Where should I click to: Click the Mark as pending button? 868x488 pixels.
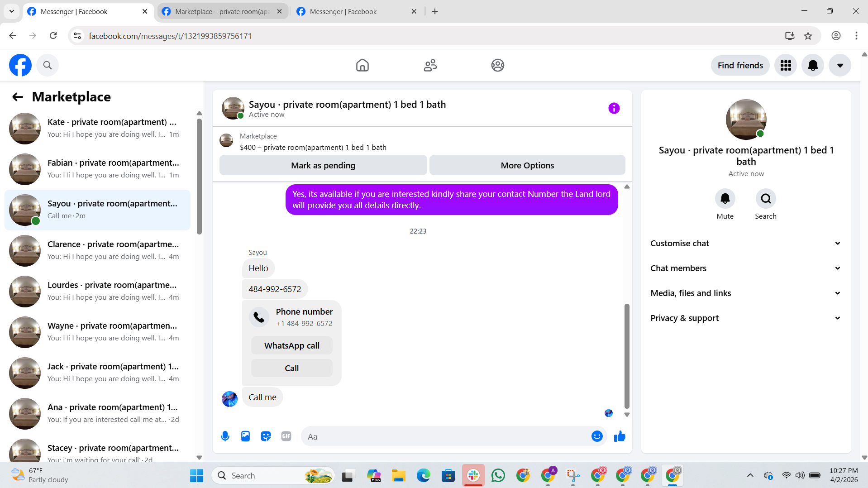pos(323,165)
